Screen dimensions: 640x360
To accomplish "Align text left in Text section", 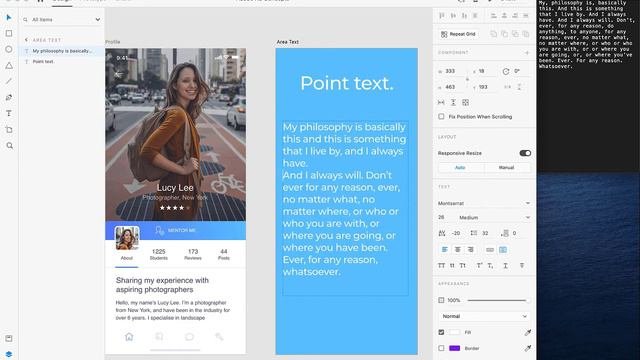I will pyautogui.click(x=445, y=249).
